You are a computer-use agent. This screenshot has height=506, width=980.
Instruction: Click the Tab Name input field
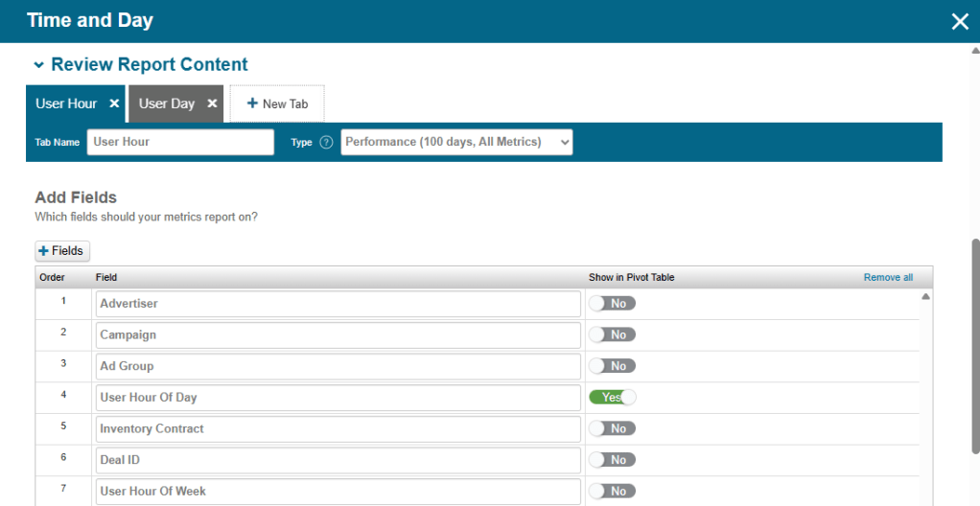click(x=180, y=142)
